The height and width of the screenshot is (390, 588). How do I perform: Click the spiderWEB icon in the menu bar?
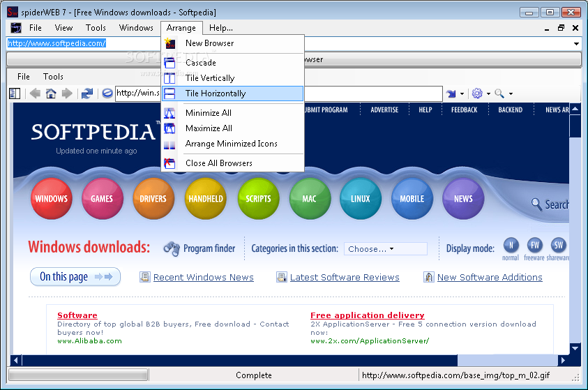[x=16, y=28]
